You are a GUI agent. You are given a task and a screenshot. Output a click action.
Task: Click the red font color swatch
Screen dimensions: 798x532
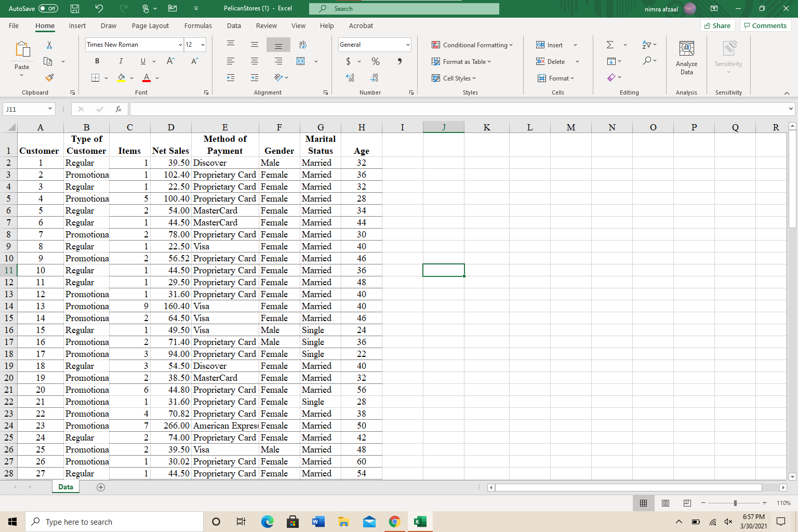coord(147,78)
